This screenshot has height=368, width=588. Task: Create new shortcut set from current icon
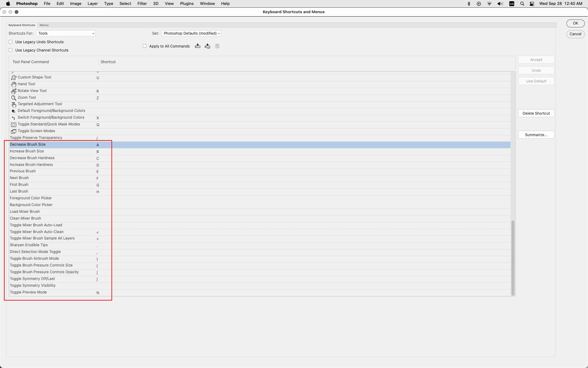[x=208, y=46]
